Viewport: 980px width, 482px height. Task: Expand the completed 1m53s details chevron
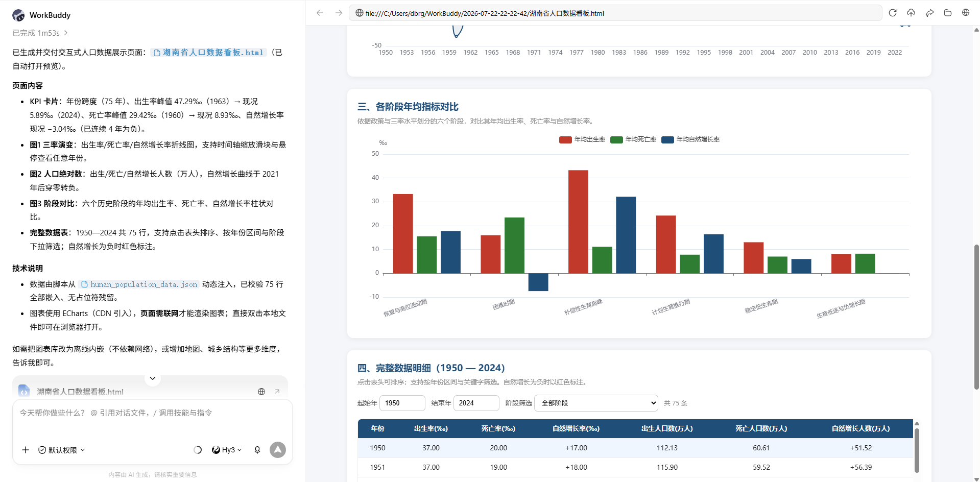[66, 33]
